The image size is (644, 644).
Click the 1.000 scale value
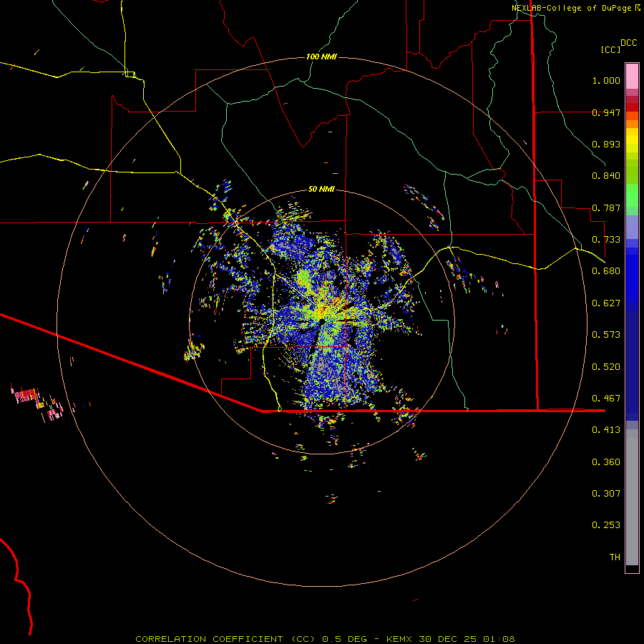(606, 80)
